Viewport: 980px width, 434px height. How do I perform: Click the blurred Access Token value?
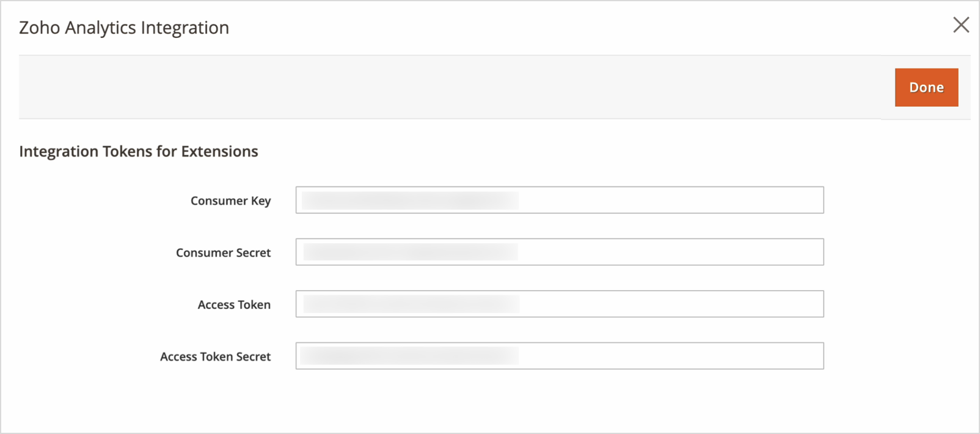click(411, 304)
